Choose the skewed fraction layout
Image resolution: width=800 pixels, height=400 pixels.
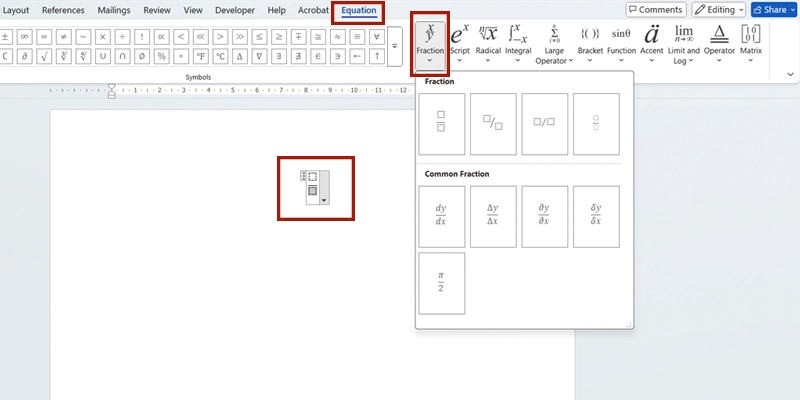(493, 124)
